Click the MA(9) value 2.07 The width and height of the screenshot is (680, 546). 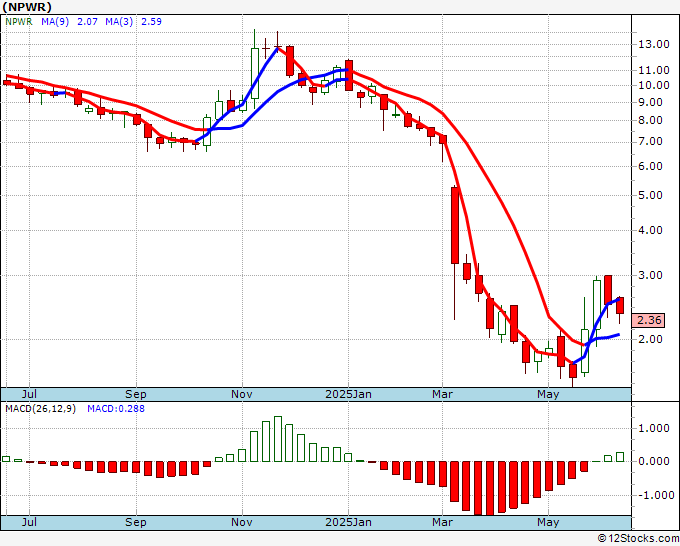click(87, 21)
